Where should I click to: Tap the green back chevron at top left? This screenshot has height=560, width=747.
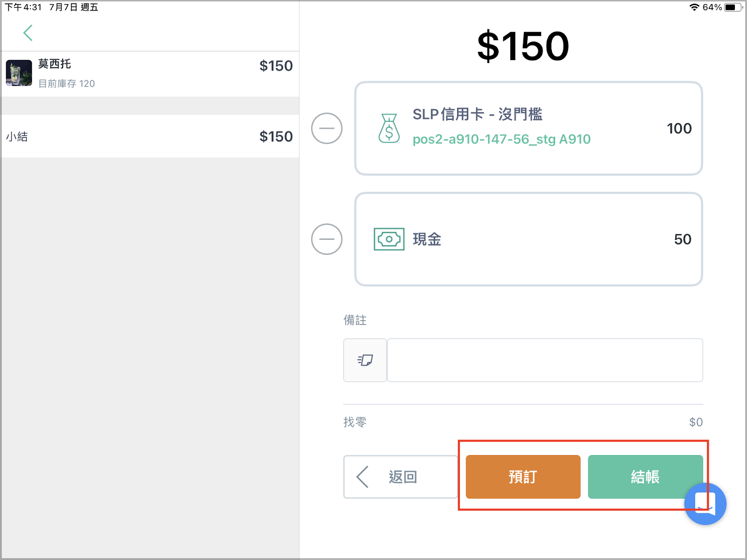(28, 33)
